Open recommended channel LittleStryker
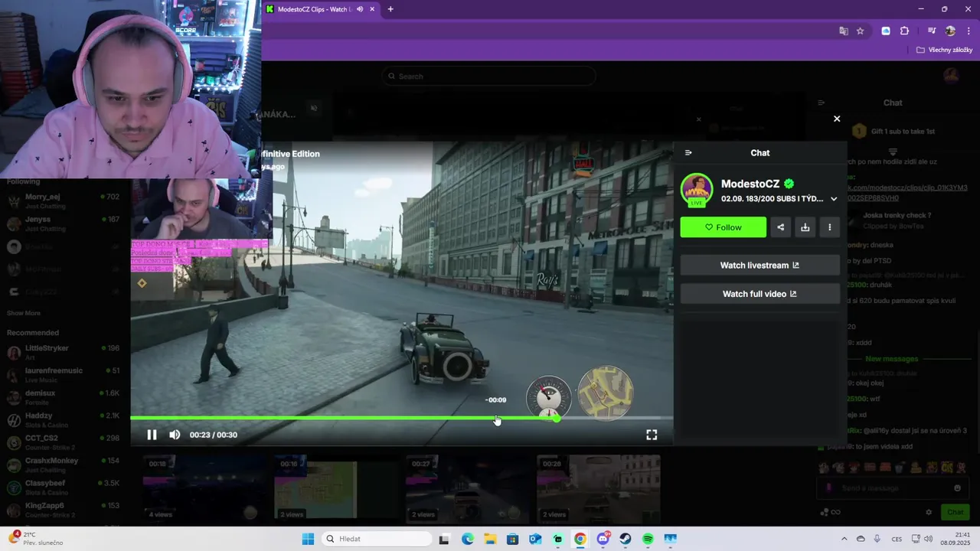Viewport: 980px width, 551px height. (x=63, y=352)
